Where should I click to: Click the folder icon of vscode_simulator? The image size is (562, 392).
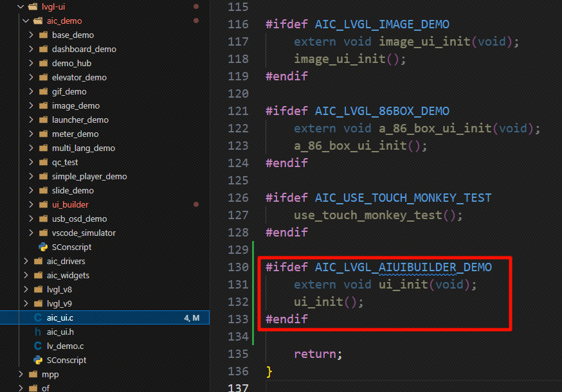pos(43,233)
